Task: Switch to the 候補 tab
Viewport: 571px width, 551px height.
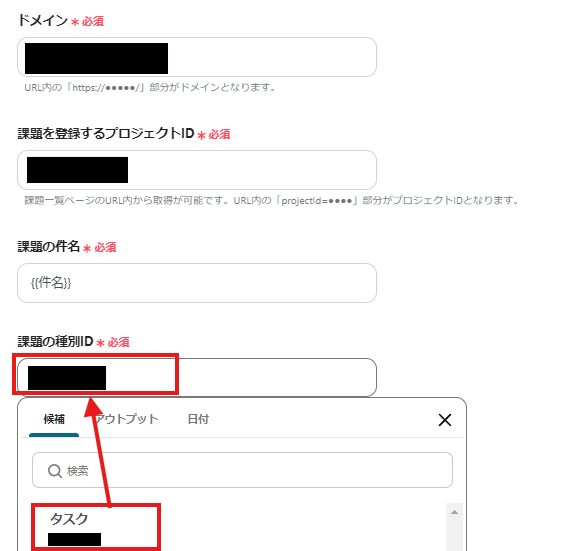Action: 54,419
